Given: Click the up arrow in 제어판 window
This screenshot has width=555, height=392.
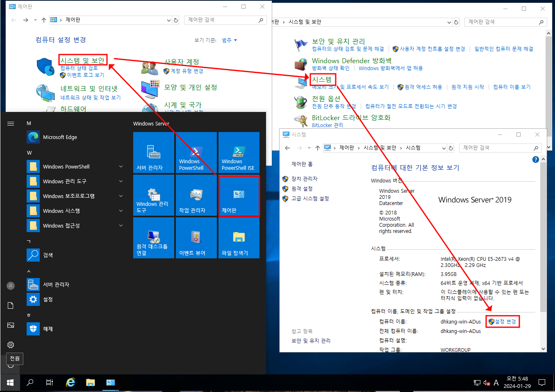Looking at the screenshot, I should (x=44, y=20).
